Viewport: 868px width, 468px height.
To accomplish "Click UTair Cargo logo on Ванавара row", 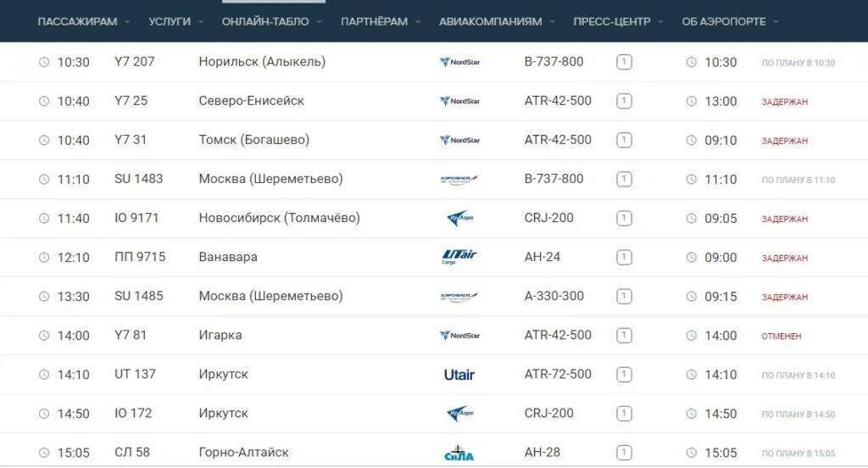I will coord(459,256).
